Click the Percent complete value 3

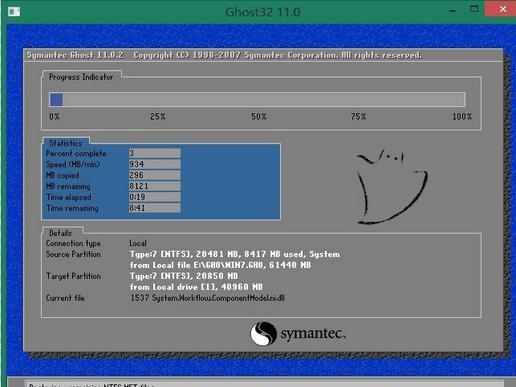pos(155,153)
